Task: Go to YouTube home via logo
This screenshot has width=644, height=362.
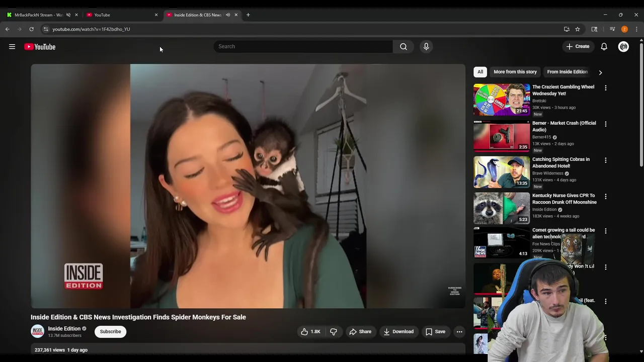Action: [x=40, y=47]
